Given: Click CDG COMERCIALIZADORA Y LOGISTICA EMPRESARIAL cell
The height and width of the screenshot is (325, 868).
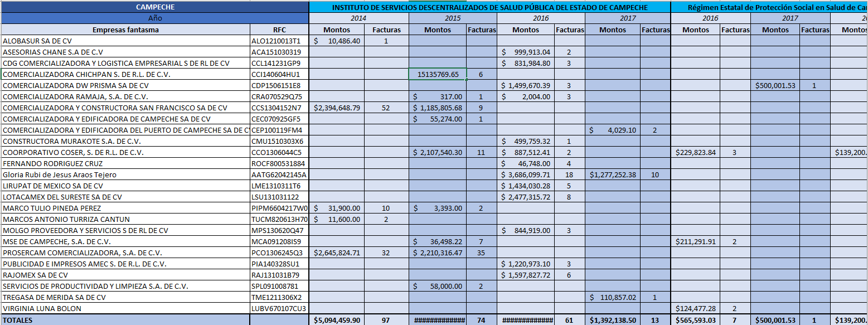Looking at the screenshot, I should tap(125, 63).
